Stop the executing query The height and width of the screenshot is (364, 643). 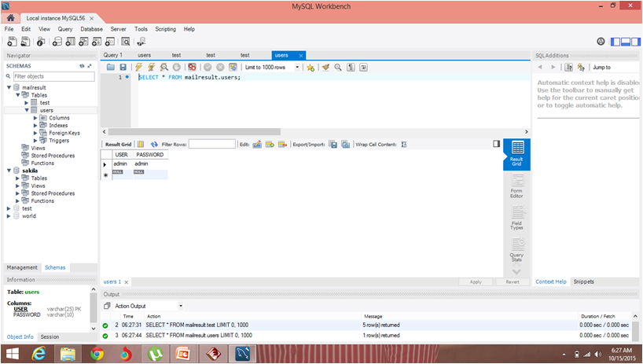(176, 68)
